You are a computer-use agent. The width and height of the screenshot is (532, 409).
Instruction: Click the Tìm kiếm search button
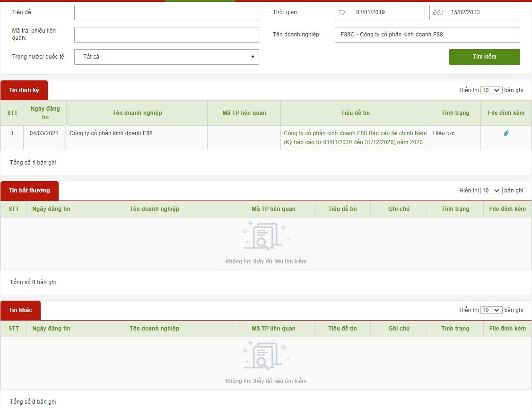click(485, 57)
